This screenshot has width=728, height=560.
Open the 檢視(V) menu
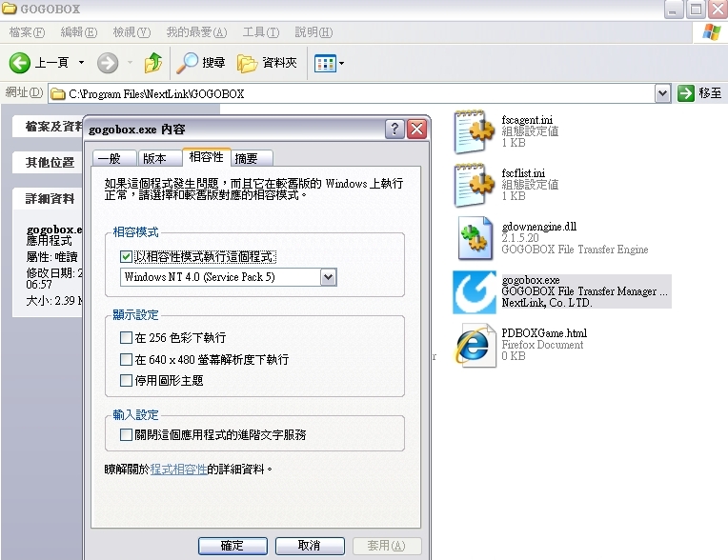(x=131, y=32)
